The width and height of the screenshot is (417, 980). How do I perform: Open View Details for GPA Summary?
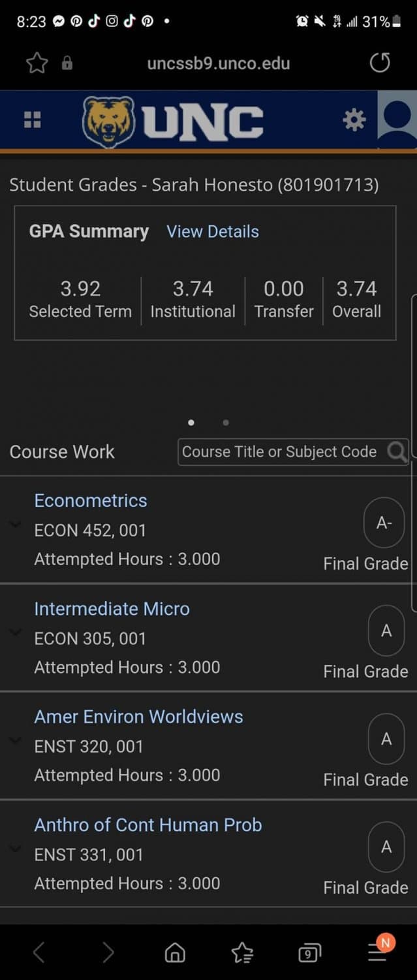(x=213, y=231)
